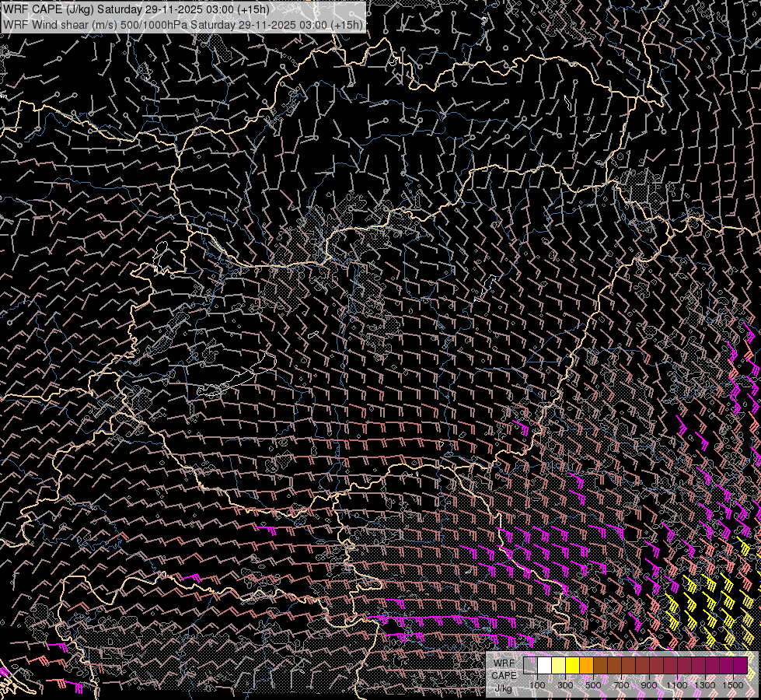Select the final purple swatch above 1500

(740, 666)
